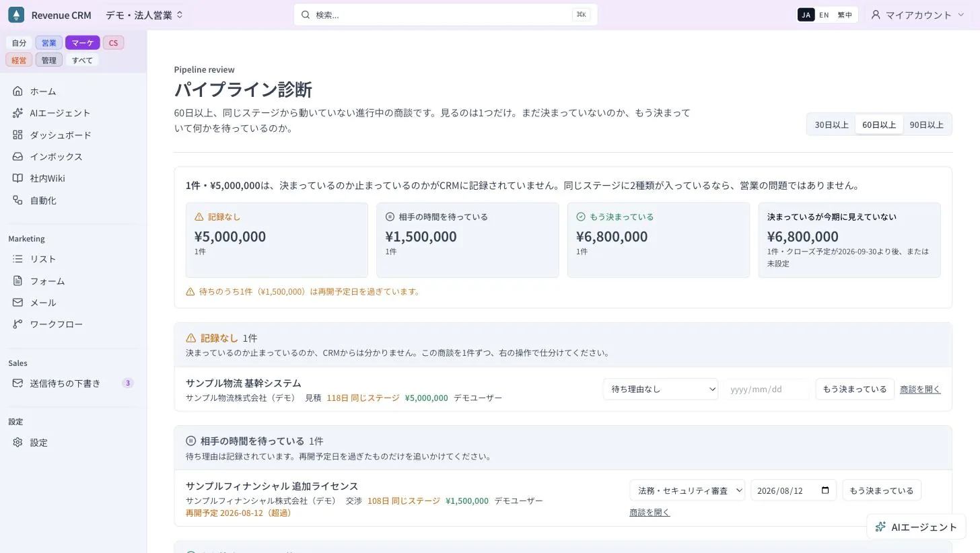Click the 決まっているが今期に見えていない card

[x=849, y=240]
